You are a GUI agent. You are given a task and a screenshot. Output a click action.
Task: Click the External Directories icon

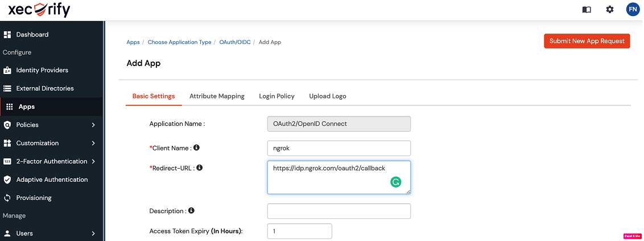[x=7, y=88]
